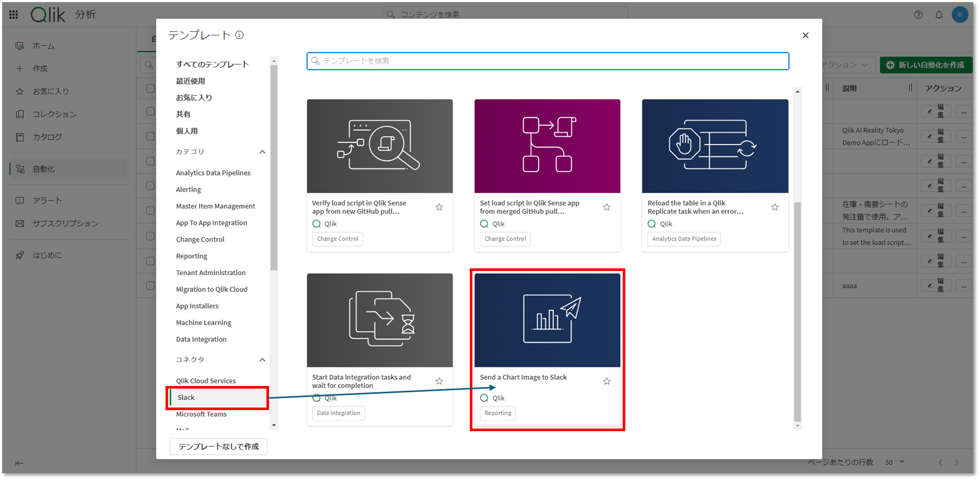Select 共有 filter
The height and width of the screenshot is (480, 980).
pyautogui.click(x=183, y=114)
